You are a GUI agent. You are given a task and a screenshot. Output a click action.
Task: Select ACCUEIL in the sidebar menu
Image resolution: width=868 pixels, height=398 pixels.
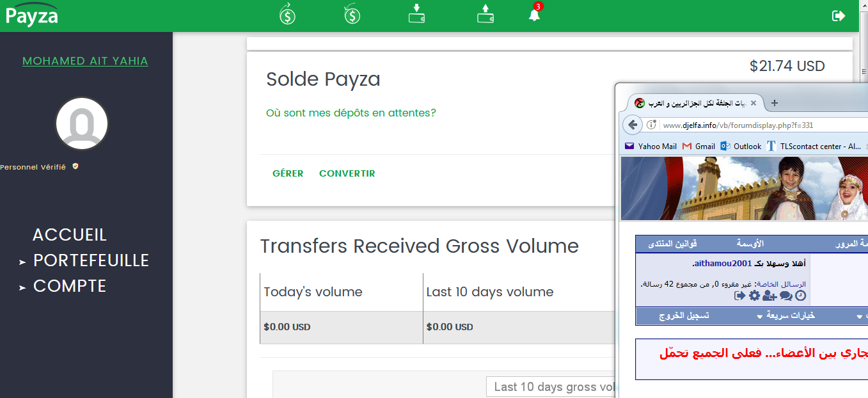pyautogui.click(x=70, y=235)
